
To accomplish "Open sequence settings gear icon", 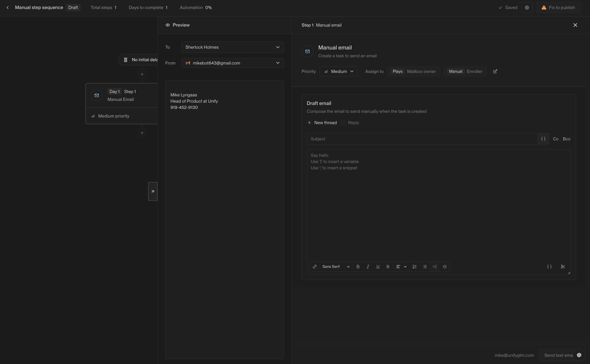I will tap(527, 7).
